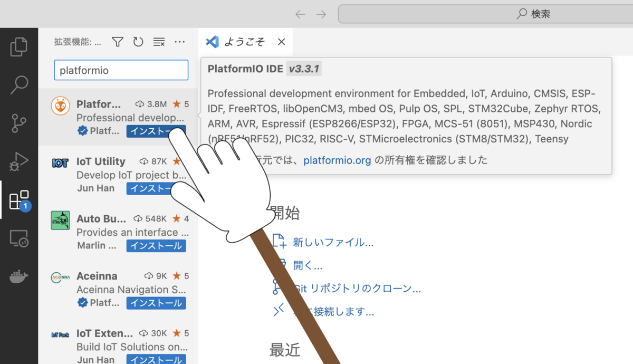Select the IoT Utility extension entry
Screen dimensions: 633x364
tap(100, 161)
